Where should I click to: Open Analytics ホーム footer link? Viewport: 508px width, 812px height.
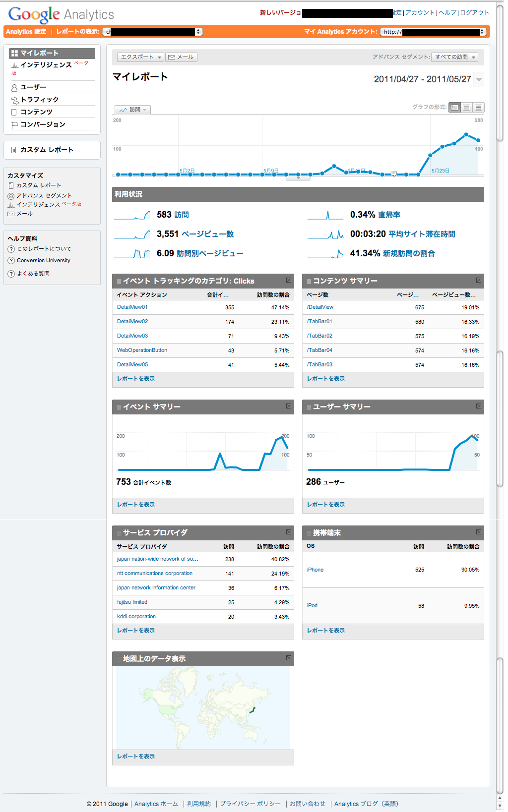click(x=156, y=804)
